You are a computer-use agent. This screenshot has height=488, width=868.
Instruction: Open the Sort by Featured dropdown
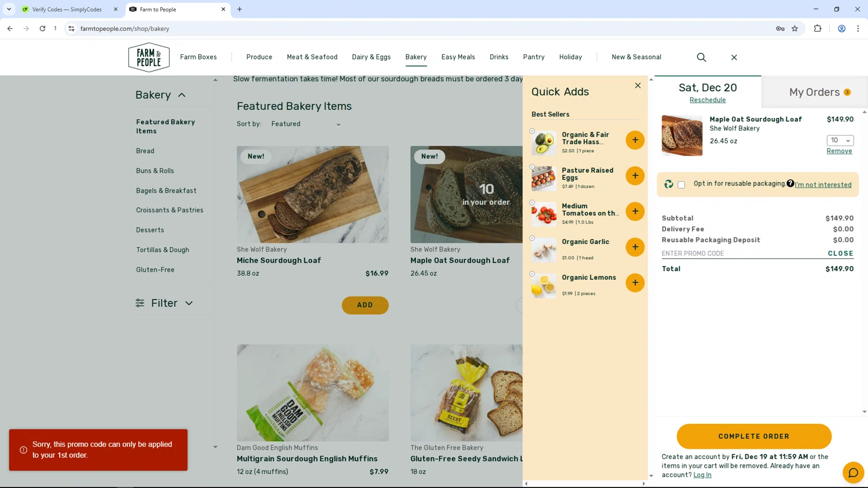[x=306, y=124]
